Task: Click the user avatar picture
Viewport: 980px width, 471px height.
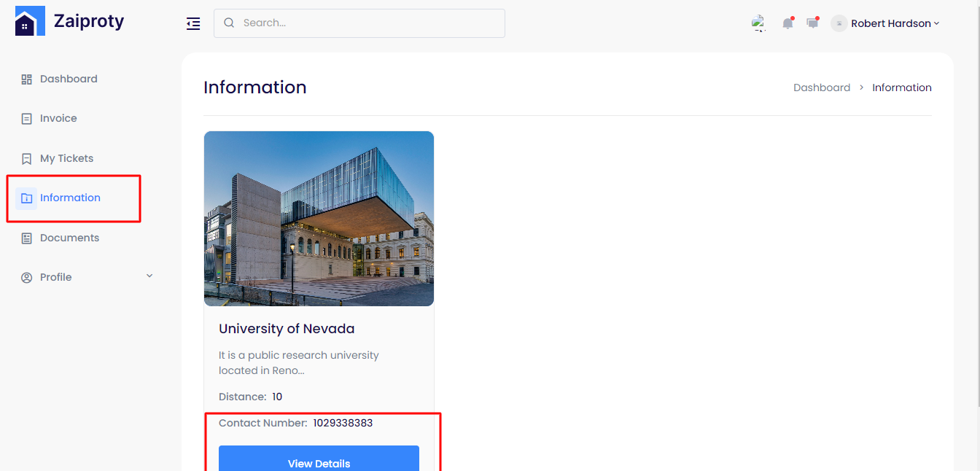Action: point(839,23)
